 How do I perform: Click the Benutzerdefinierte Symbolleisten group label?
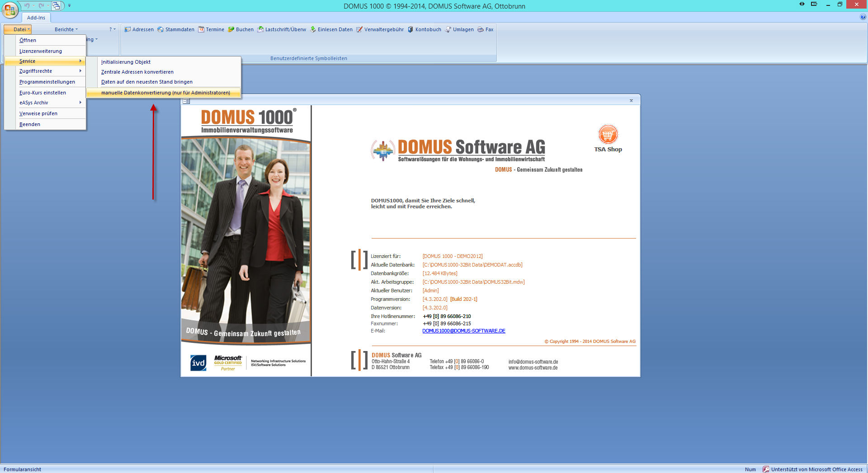coord(309,58)
